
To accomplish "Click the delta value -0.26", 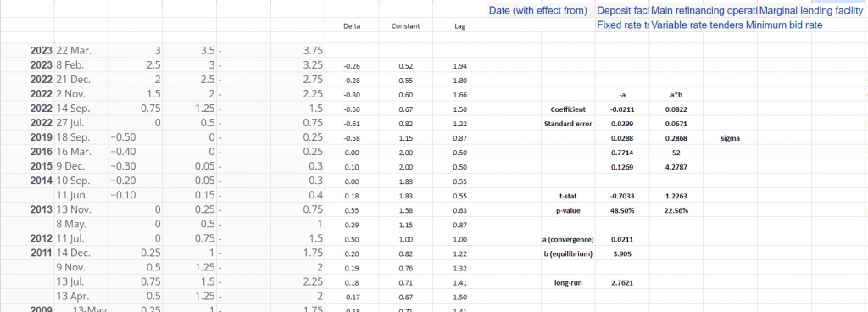I will point(352,66).
